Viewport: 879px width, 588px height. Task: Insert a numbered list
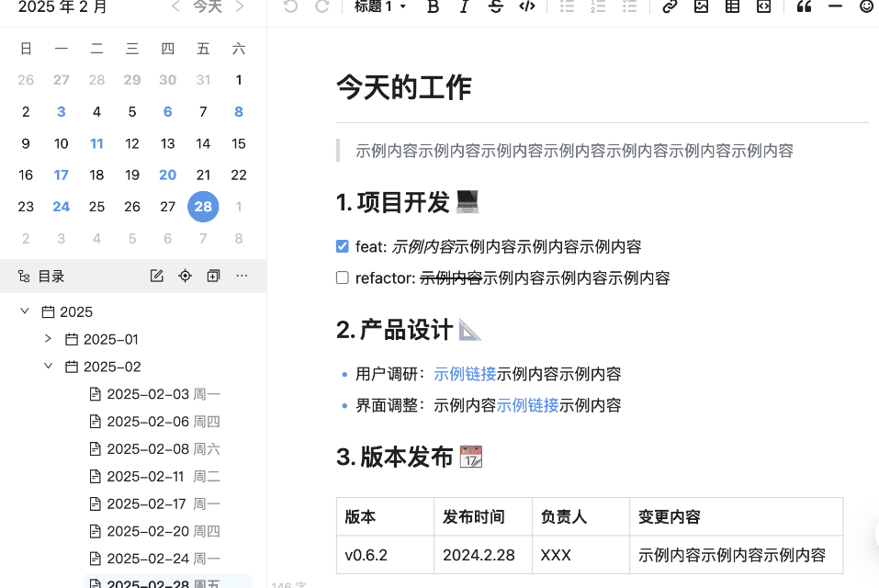tap(598, 6)
